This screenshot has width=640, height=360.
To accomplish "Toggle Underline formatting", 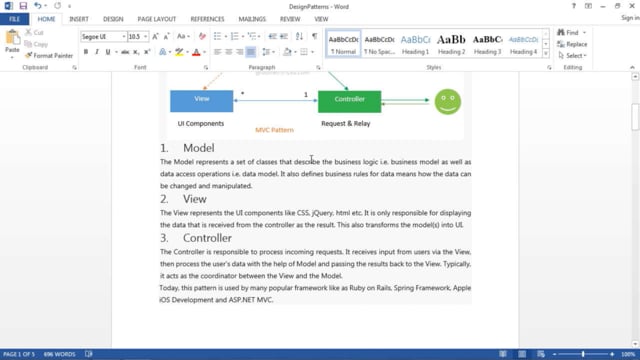I will tap(108, 52).
